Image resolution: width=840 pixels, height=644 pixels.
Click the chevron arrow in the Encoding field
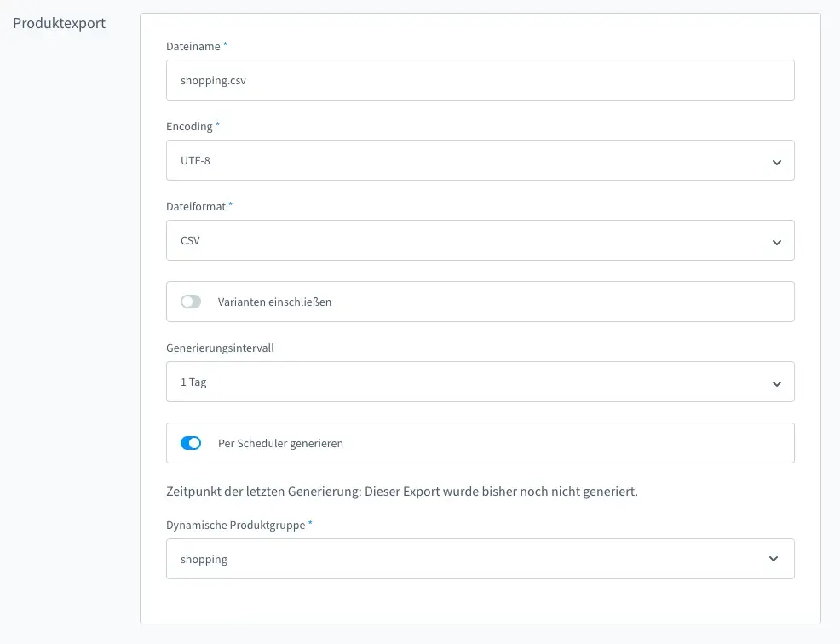[x=776, y=162]
